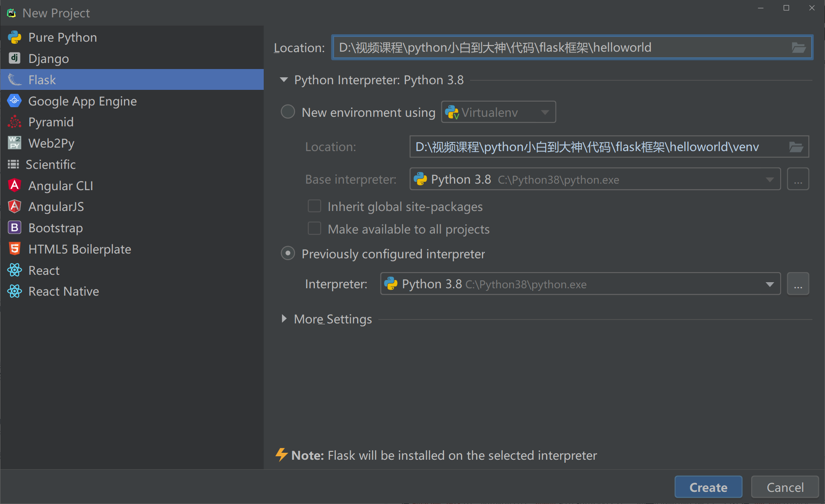Image resolution: width=825 pixels, height=504 pixels.
Task: Choose React Native project type
Action: click(63, 291)
